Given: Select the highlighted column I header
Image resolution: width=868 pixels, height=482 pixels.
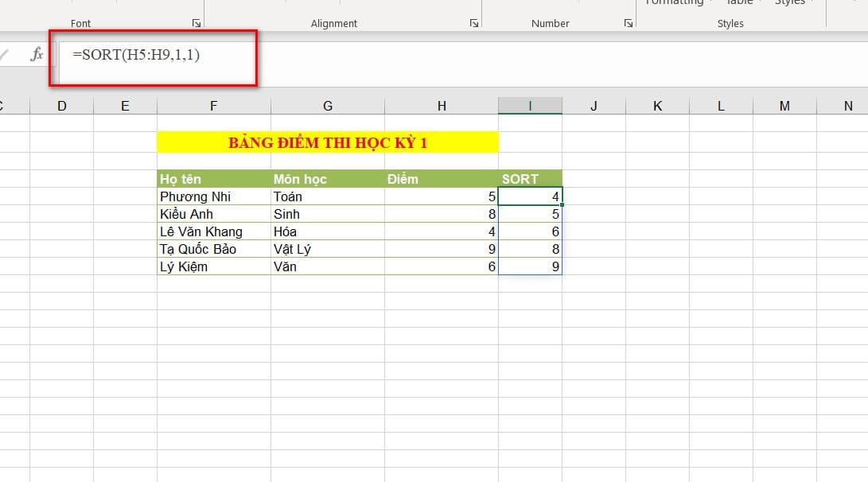Looking at the screenshot, I should [x=530, y=106].
